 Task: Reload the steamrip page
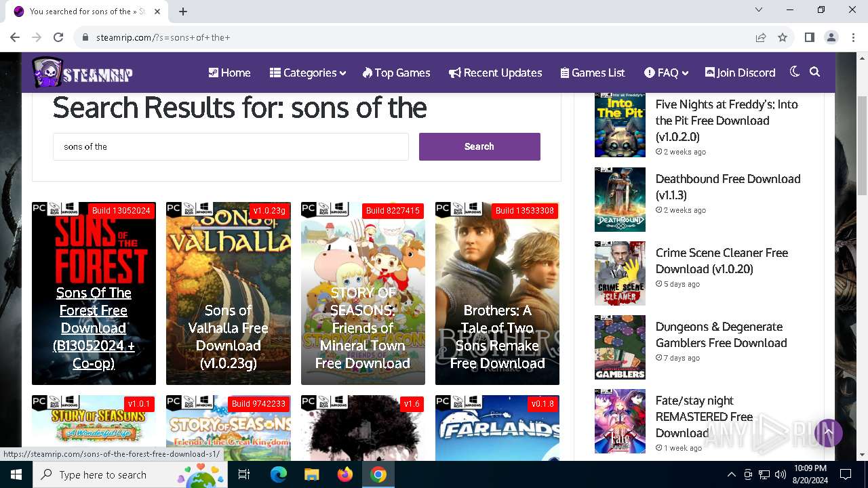click(58, 37)
